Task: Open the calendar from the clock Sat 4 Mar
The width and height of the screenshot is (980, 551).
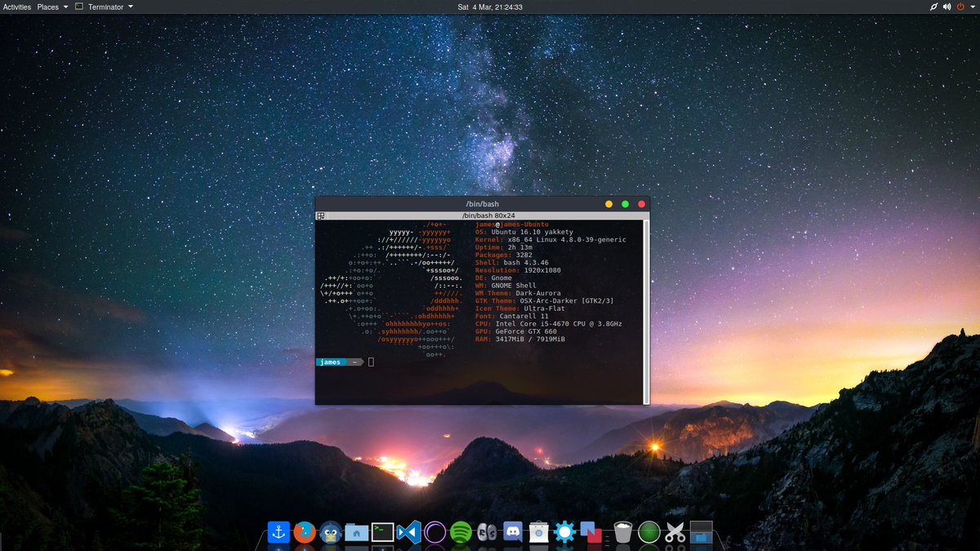Action: pos(490,7)
